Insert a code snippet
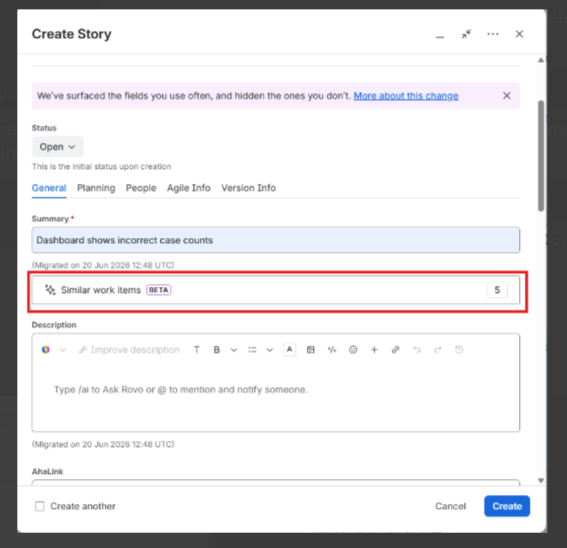The width and height of the screenshot is (567, 548). (332, 350)
